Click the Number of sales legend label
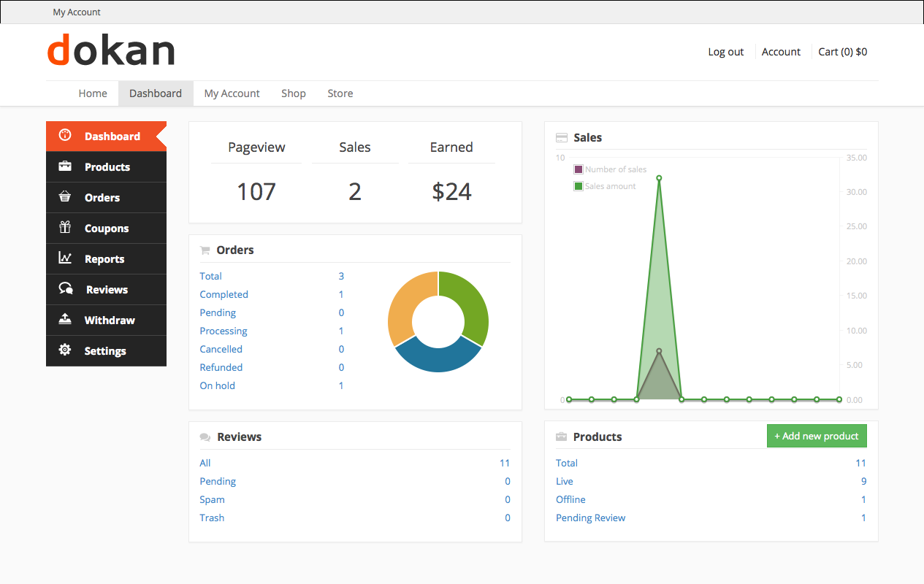Image resolution: width=924 pixels, height=584 pixels. 616,169
